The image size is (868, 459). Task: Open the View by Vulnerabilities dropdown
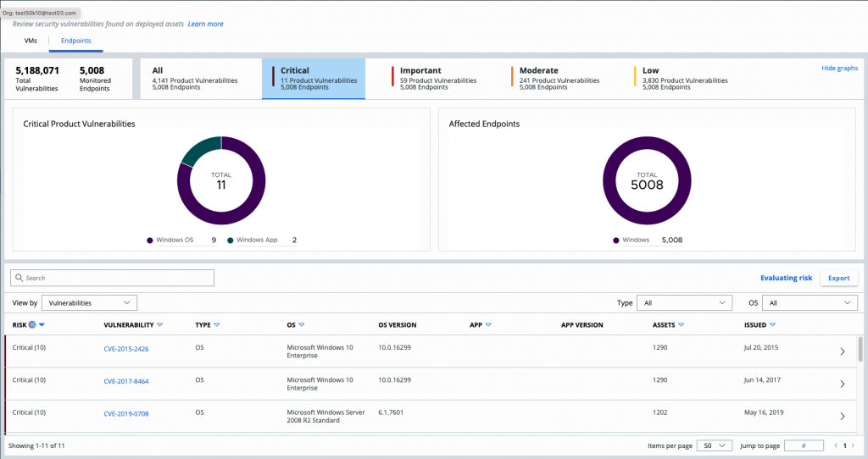[89, 302]
